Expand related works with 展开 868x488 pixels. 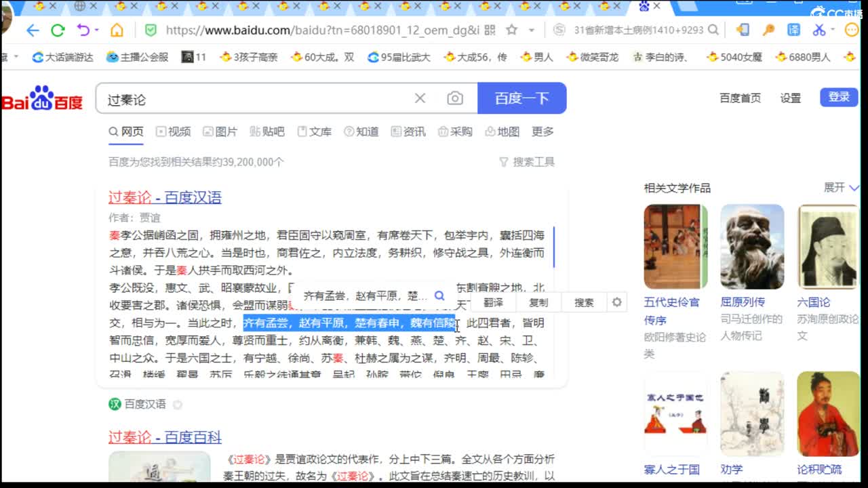841,187
